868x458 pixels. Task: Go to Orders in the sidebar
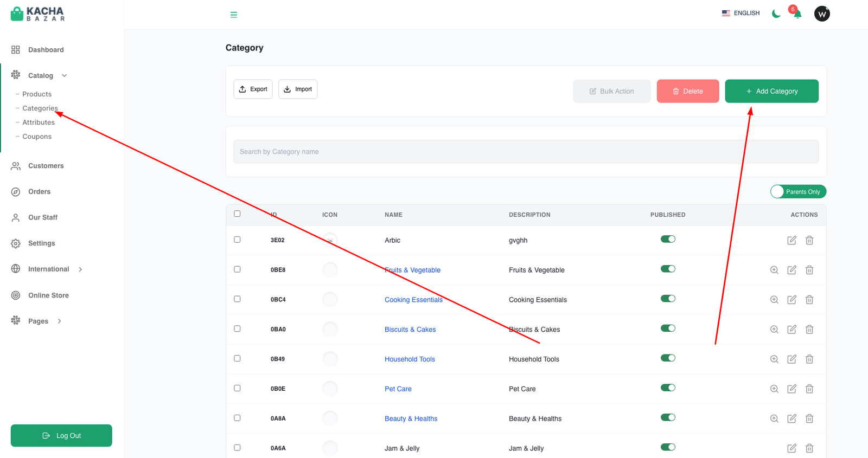click(39, 191)
